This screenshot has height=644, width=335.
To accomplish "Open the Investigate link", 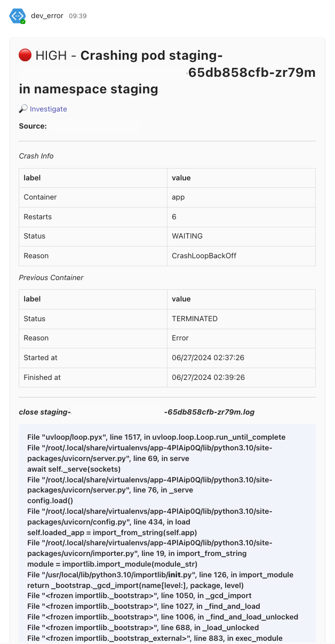I will pos(48,109).
